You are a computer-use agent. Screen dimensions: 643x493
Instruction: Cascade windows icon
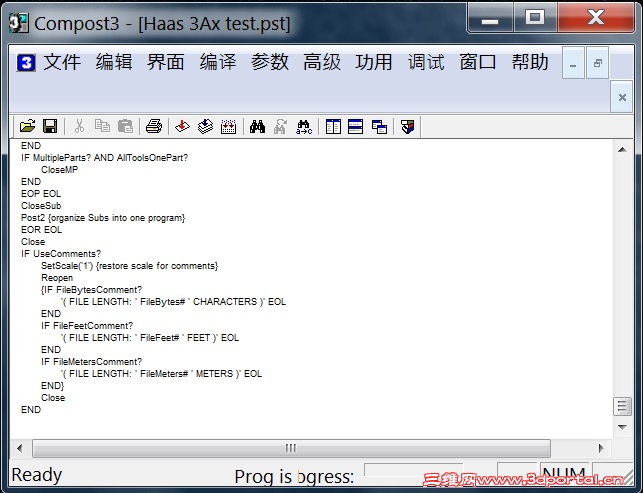pyautogui.click(x=379, y=126)
